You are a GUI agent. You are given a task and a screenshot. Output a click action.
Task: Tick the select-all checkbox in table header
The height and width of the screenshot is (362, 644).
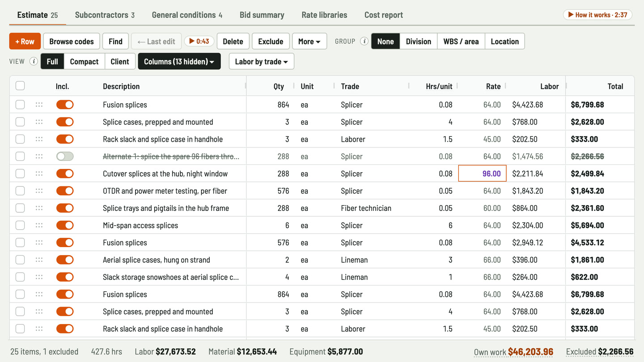click(x=20, y=86)
